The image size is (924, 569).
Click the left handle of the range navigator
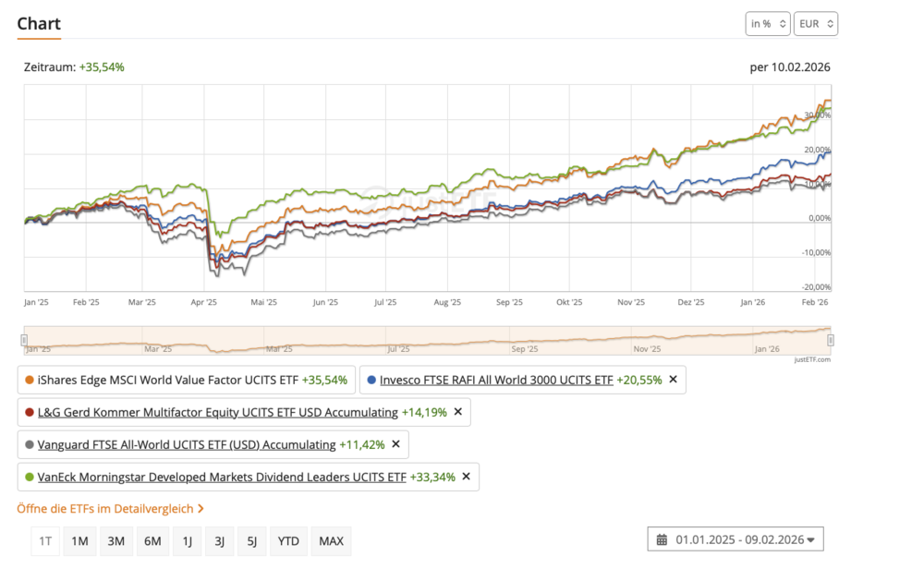point(24,340)
